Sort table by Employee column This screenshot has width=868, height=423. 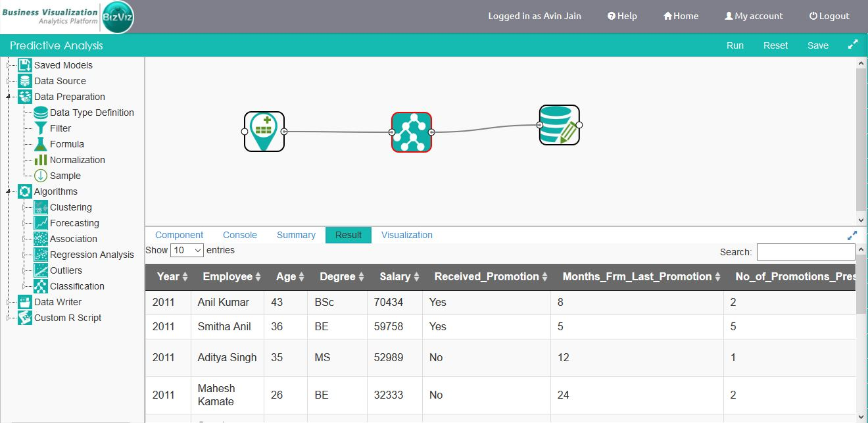tap(232, 277)
